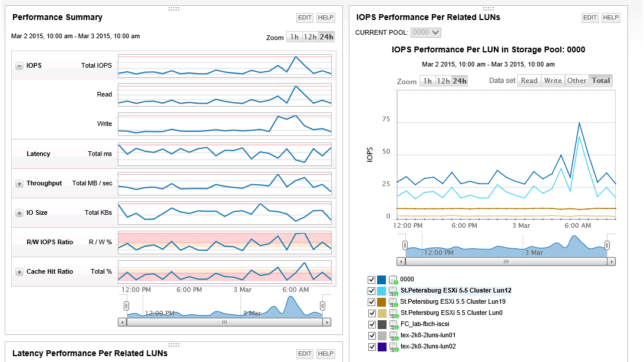Screen dimensions: 644x362
Task: Switch to the Read data set tab
Action: click(x=529, y=80)
